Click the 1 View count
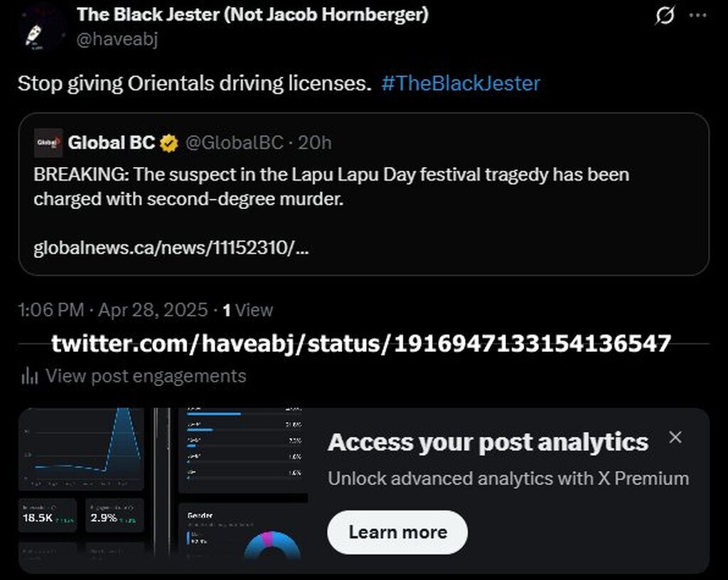Image resolution: width=728 pixels, height=580 pixels. click(x=248, y=310)
